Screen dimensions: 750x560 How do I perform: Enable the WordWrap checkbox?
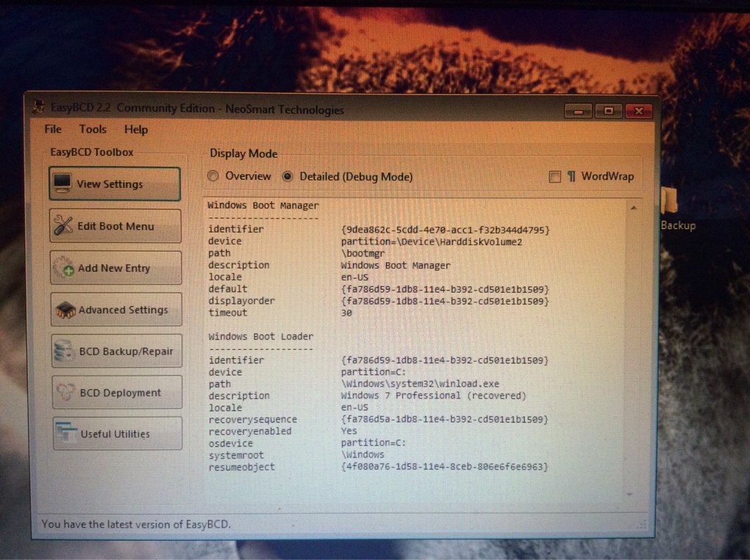pyautogui.click(x=555, y=176)
